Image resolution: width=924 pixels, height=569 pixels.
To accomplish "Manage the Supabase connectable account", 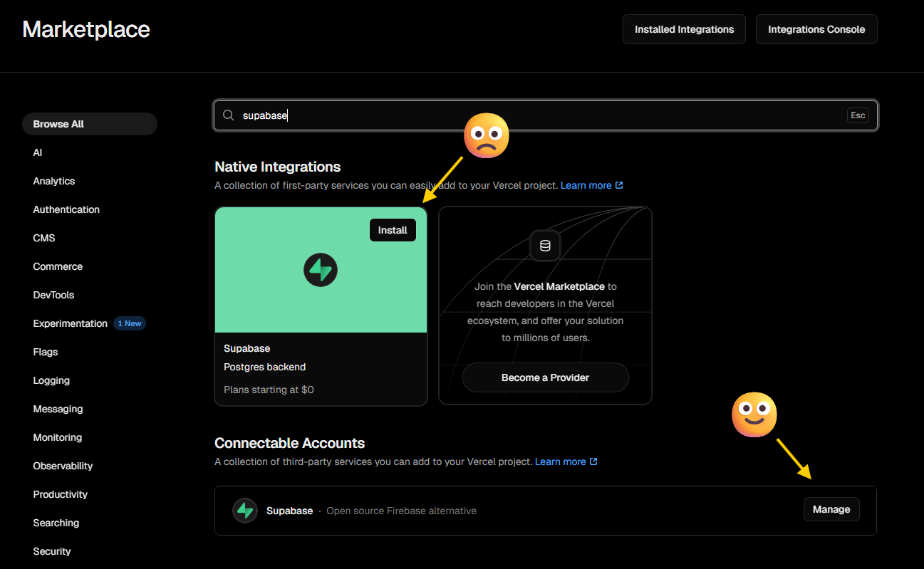I will [831, 509].
